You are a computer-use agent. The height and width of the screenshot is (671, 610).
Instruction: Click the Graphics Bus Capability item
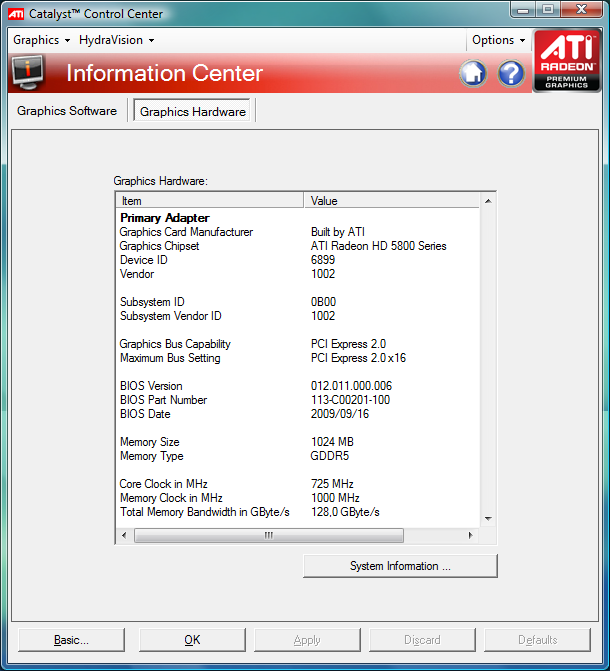coord(175,344)
